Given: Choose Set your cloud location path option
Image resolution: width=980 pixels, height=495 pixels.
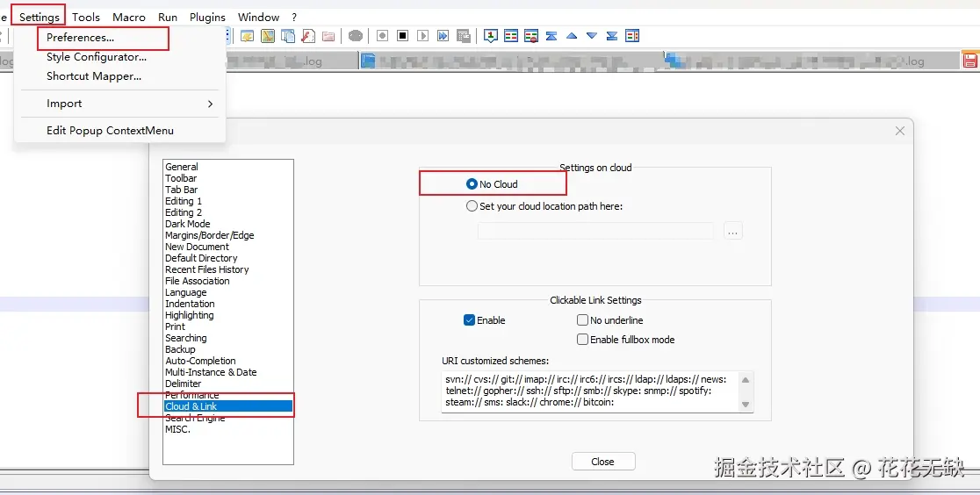Looking at the screenshot, I should (472, 205).
